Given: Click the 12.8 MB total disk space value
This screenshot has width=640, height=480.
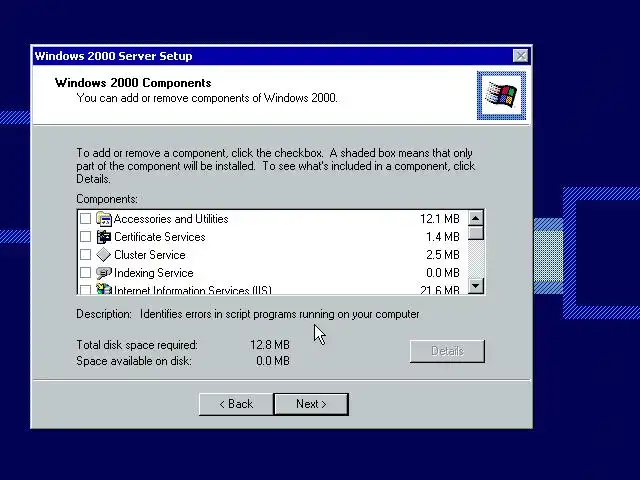Looking at the screenshot, I should (270, 345).
